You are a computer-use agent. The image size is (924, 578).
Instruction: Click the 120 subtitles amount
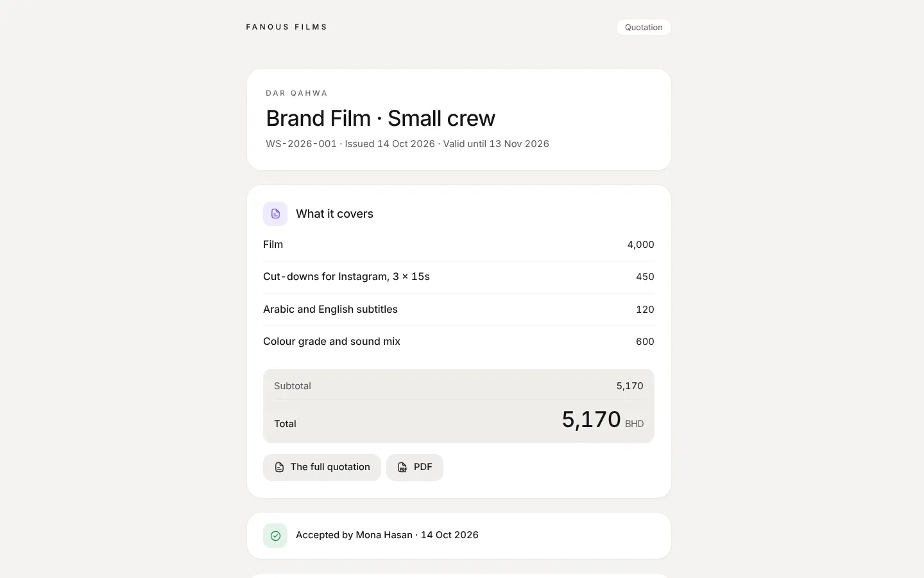645,310
